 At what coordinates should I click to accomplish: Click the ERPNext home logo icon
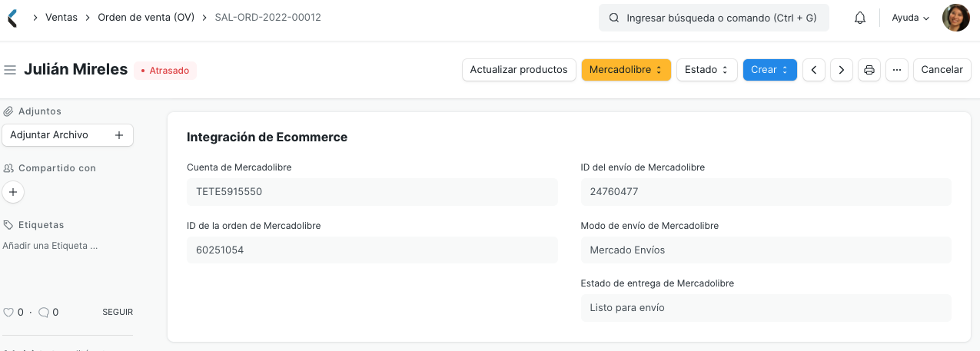point(12,18)
